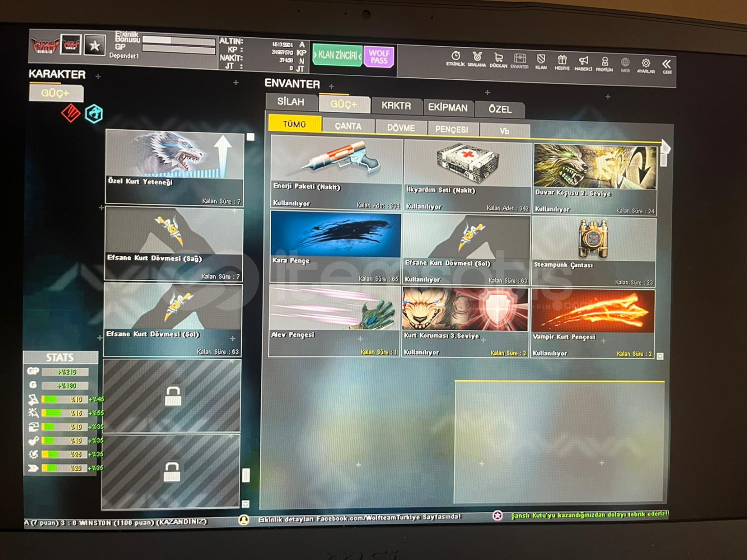
Task: Click the equipped Efsane Kurt Dövmesi (Sağ) slot
Action: [x=174, y=244]
